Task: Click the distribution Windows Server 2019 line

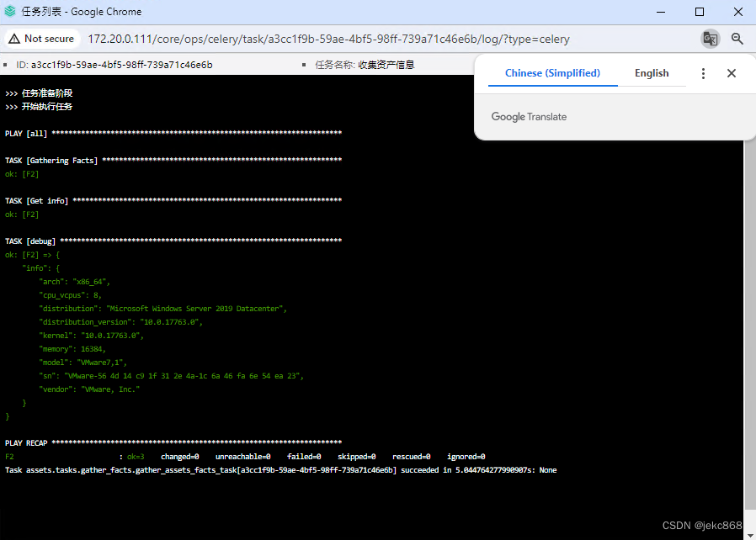Action: tap(163, 309)
